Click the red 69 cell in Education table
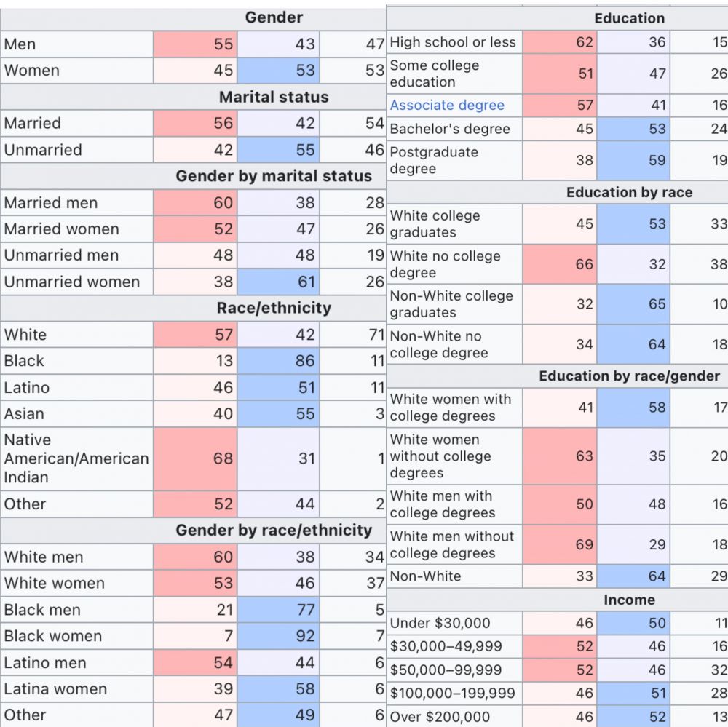The image size is (728, 727). (x=559, y=544)
